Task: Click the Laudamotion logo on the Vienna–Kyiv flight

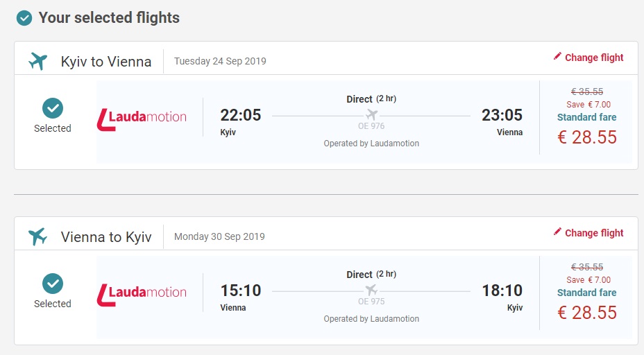Action: [x=142, y=292]
